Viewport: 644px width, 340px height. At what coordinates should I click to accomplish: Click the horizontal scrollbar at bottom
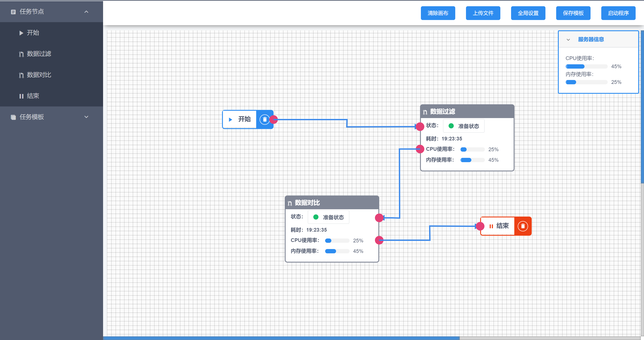coord(281,338)
